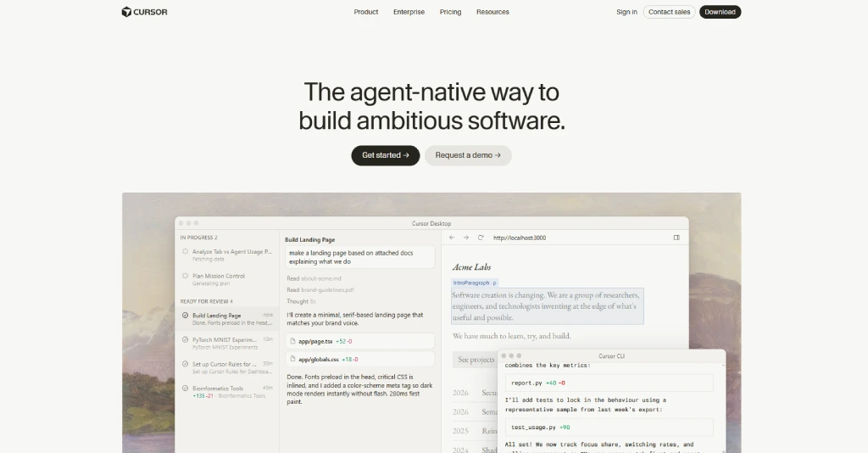Click the Request a demo button
The image size is (868, 453).
[468, 155]
